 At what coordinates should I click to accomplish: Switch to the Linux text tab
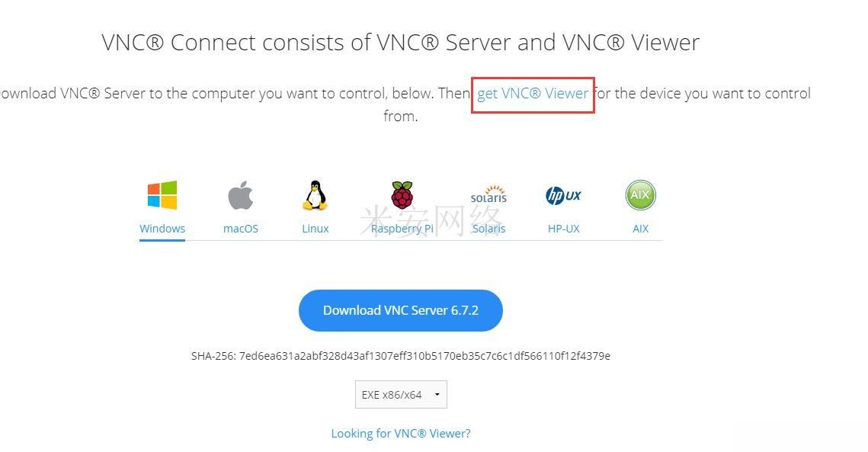point(315,228)
